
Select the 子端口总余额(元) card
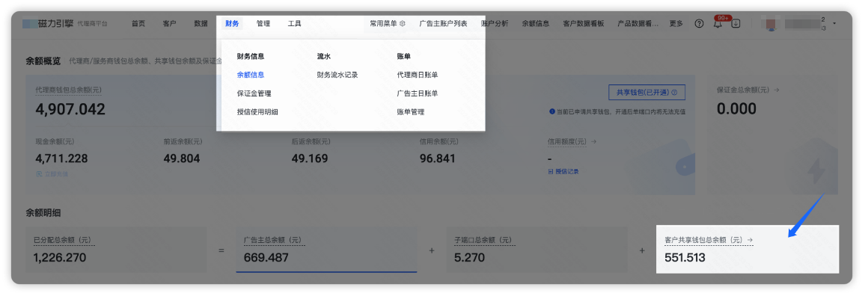537,249
